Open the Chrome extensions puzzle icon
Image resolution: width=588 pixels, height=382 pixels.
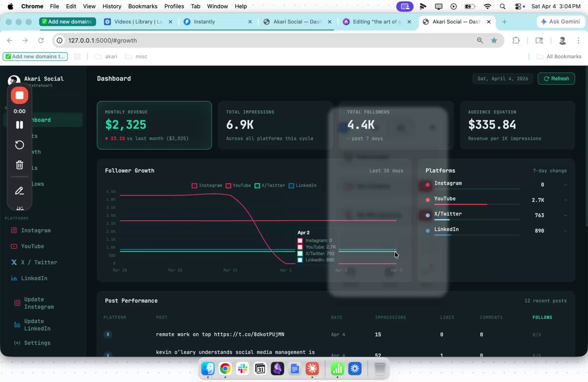[516, 40]
